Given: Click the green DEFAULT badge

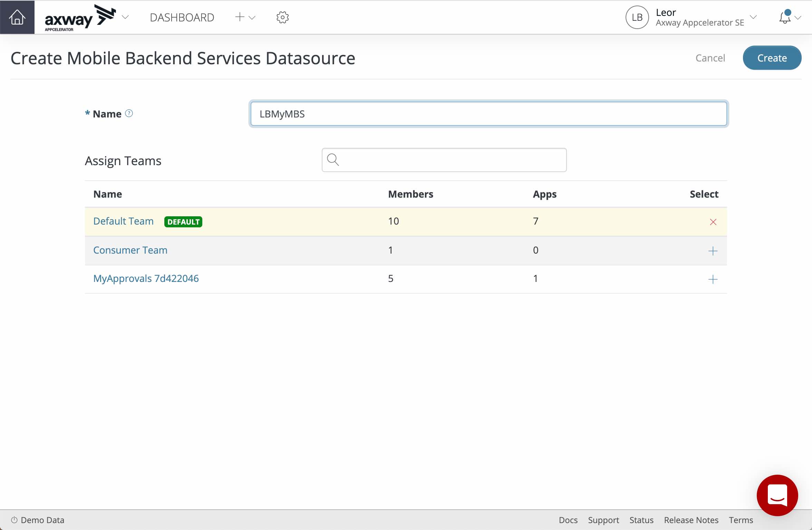Looking at the screenshot, I should coord(183,222).
